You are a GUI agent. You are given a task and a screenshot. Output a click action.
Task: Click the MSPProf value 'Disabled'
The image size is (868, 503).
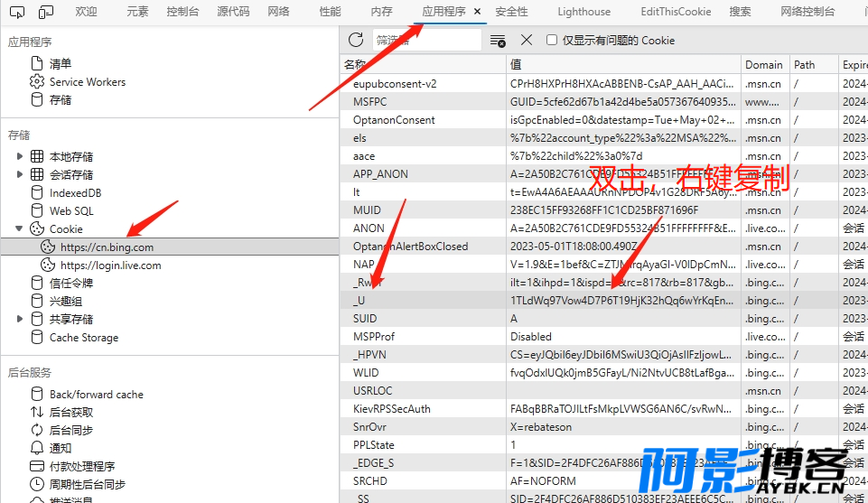click(531, 337)
